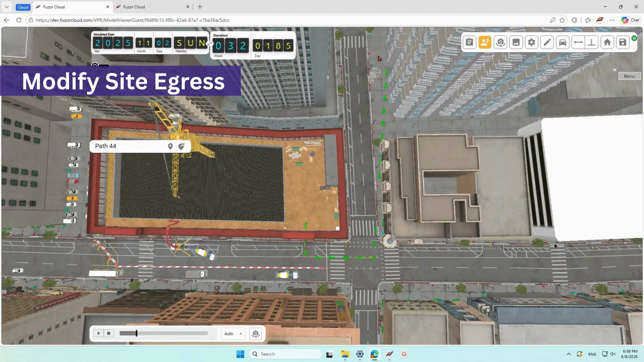
Task: Click the simulation timeline slider
Action: [163, 333]
